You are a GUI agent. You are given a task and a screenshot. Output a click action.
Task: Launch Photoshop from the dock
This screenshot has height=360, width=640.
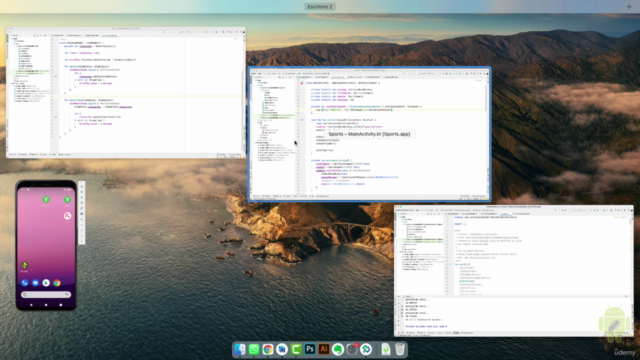point(310,349)
